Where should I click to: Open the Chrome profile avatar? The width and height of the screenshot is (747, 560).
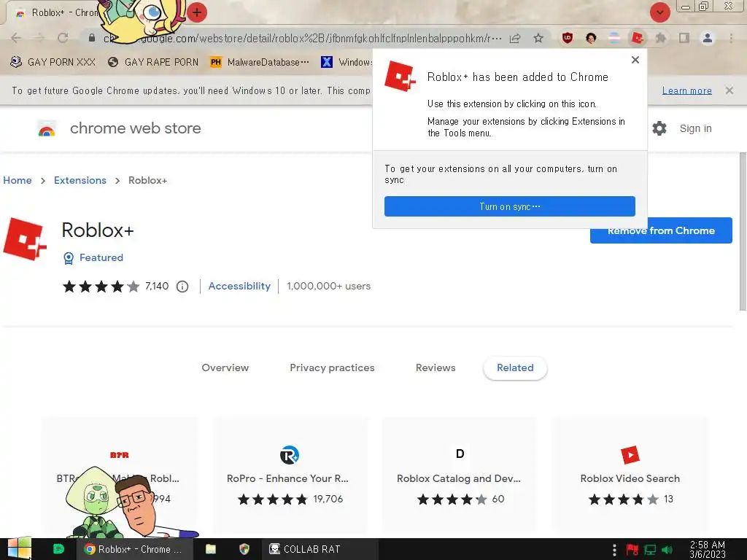708,38
